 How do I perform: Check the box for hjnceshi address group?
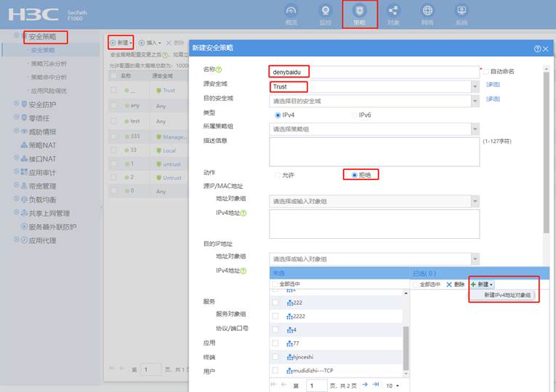[x=275, y=357]
